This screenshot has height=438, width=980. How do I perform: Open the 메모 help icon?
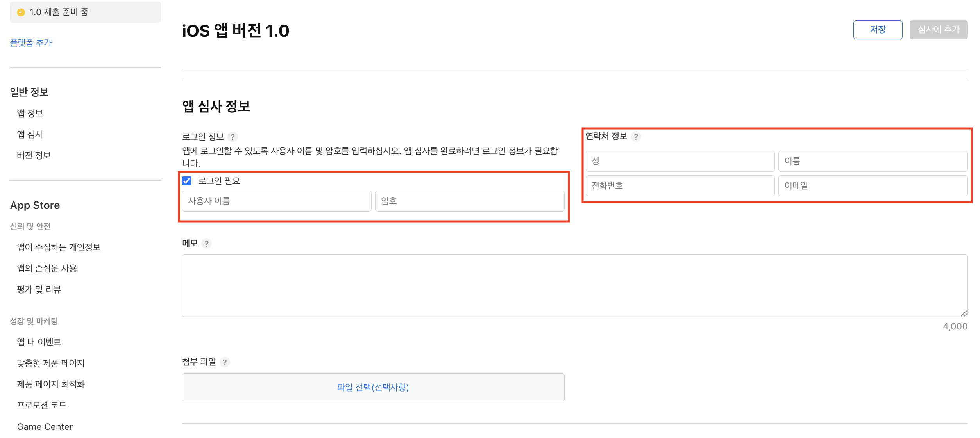(x=207, y=243)
